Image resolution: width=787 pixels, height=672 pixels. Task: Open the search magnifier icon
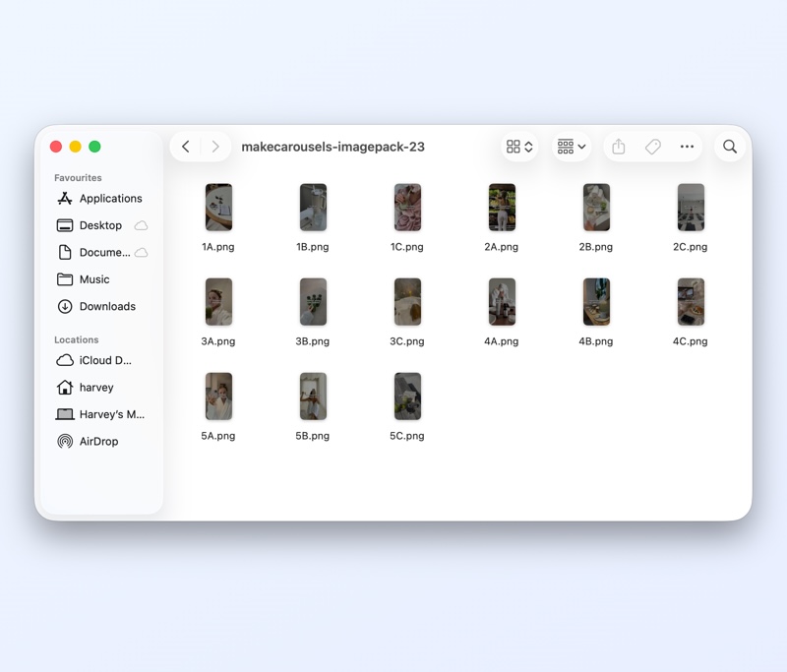(730, 147)
